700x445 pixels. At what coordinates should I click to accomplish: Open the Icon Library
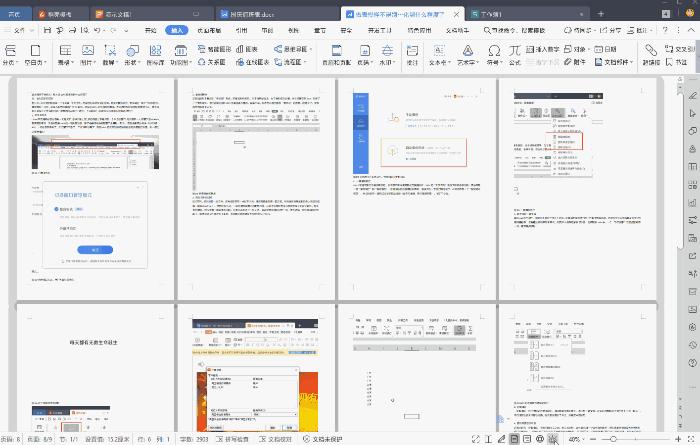click(155, 55)
